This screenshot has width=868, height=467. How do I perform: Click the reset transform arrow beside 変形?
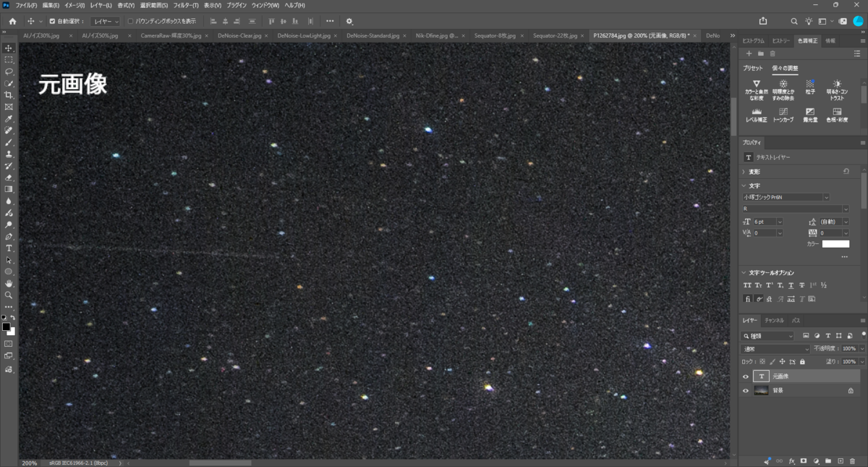[846, 172]
